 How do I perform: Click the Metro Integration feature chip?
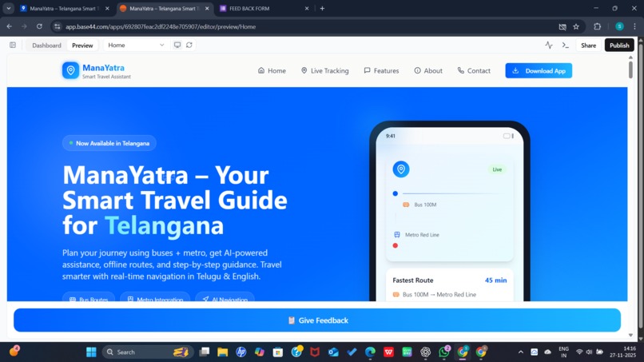[x=155, y=298]
